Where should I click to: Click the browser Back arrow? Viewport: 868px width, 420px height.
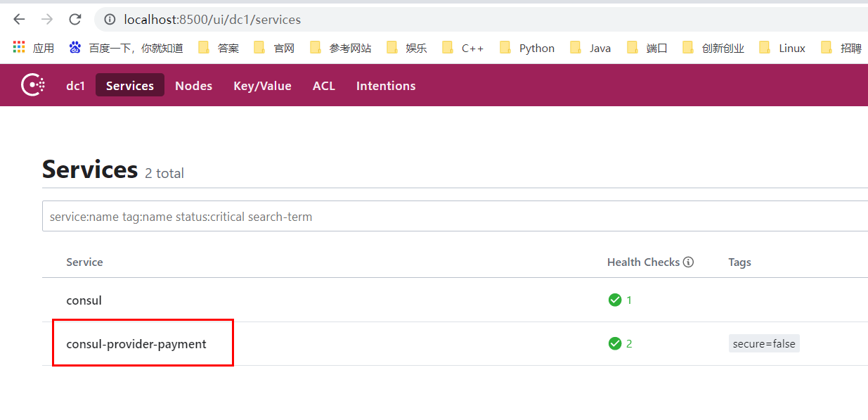tap(19, 20)
